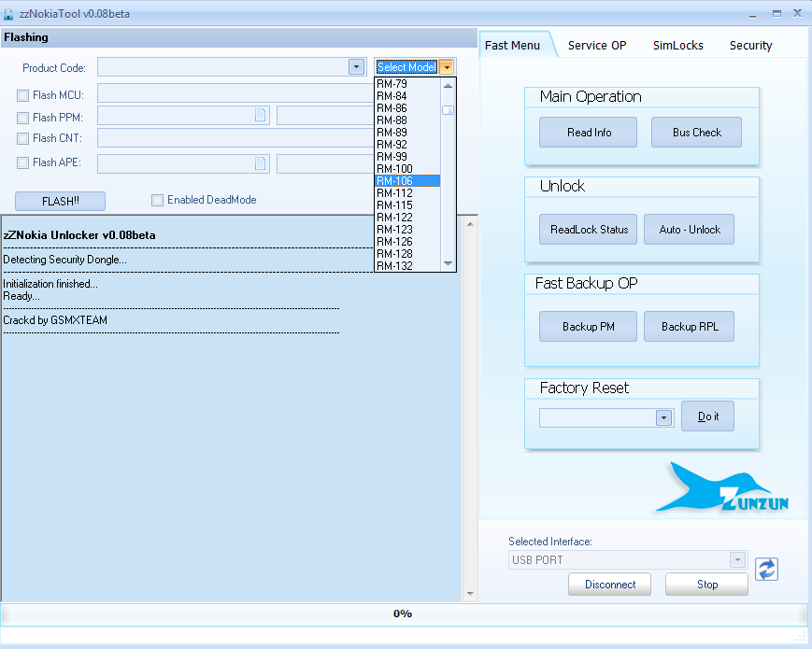
Task: Pick RM-122 in the dropdown list
Action: coord(407,218)
